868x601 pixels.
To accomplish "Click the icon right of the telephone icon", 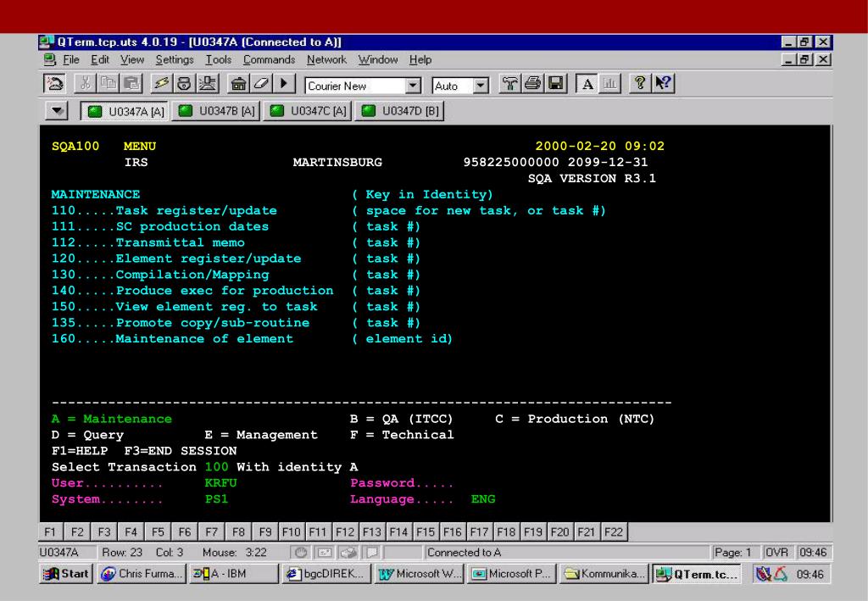I will (208, 84).
